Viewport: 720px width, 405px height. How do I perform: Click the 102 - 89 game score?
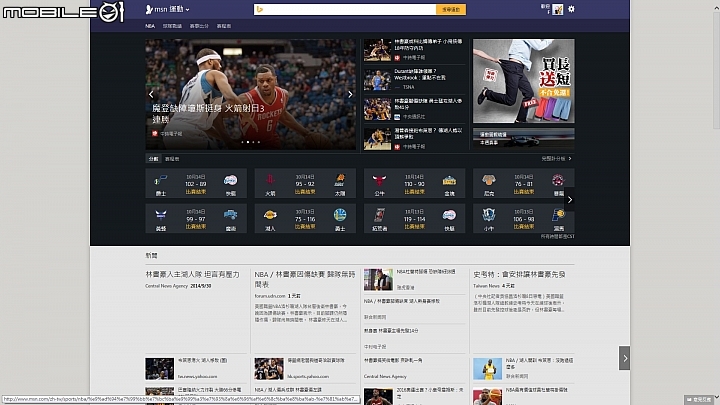(x=196, y=184)
